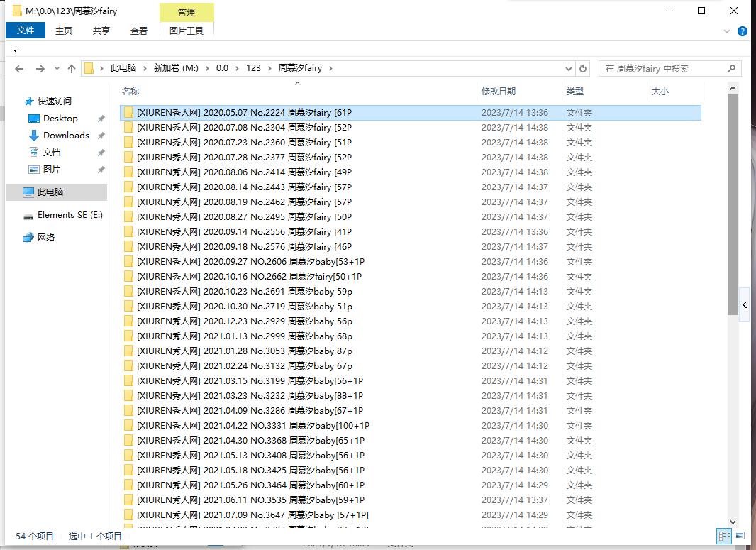Screen dimensions: 756x550
Task: Click folder icon of No.2304 周慕汐fairy [52P
Action: click(x=128, y=127)
